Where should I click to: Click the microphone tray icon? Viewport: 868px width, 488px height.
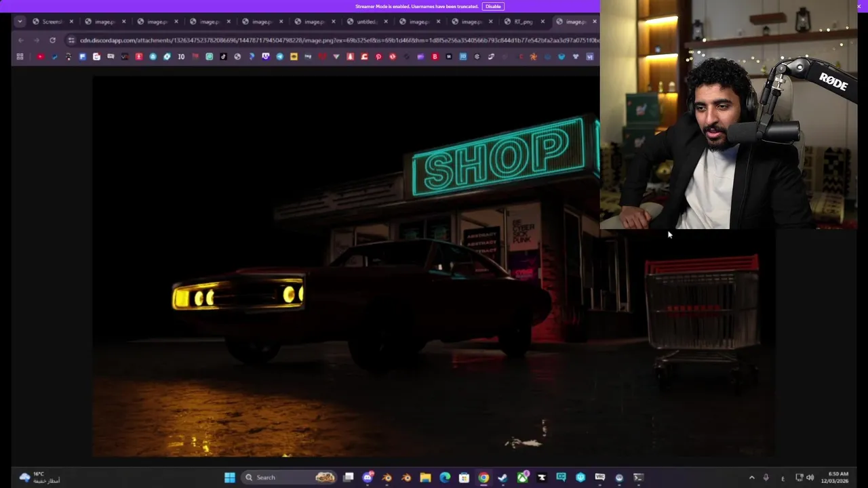tap(766, 477)
